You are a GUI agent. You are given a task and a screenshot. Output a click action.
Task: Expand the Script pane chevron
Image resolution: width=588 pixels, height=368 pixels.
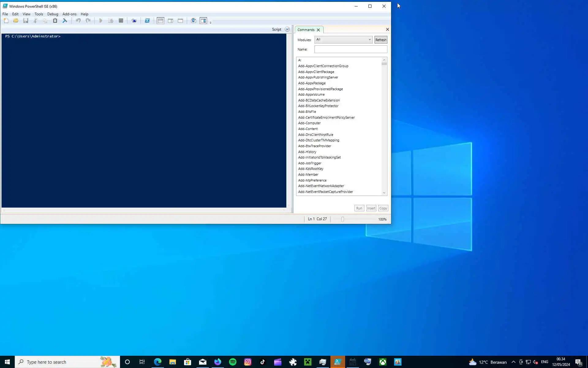click(x=287, y=29)
